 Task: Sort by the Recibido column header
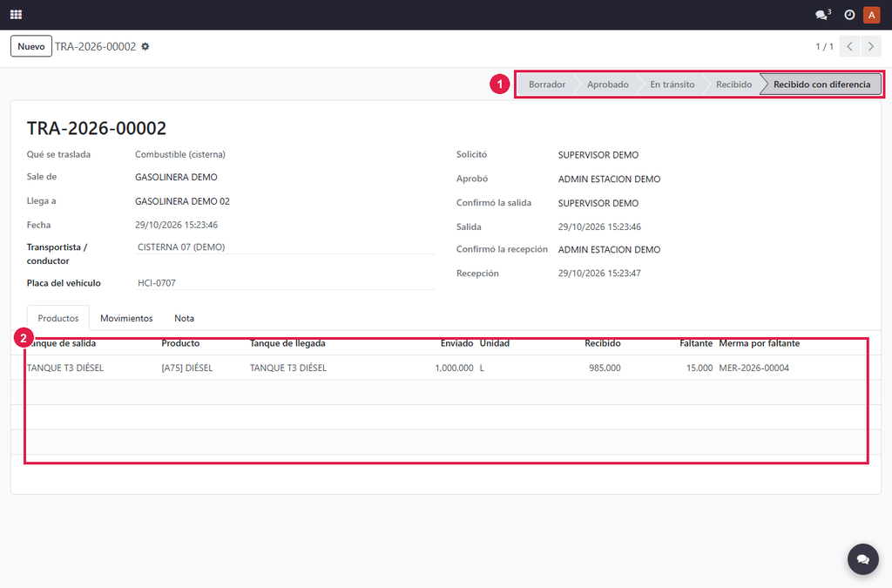[x=603, y=343]
